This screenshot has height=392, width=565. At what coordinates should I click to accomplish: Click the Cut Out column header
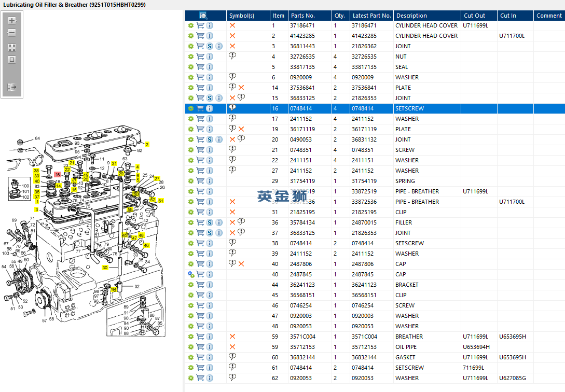[x=474, y=16]
